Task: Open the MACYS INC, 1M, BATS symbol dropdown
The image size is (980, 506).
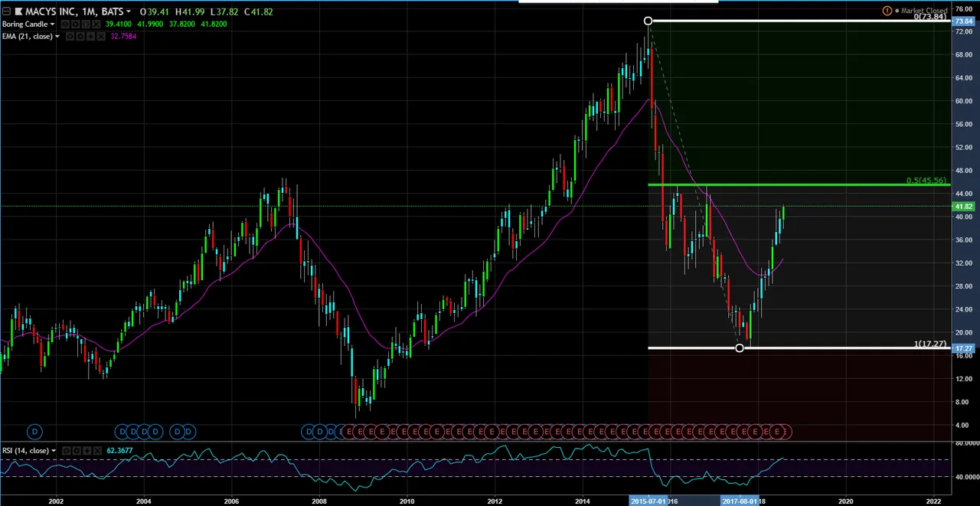Action: pyautogui.click(x=127, y=11)
